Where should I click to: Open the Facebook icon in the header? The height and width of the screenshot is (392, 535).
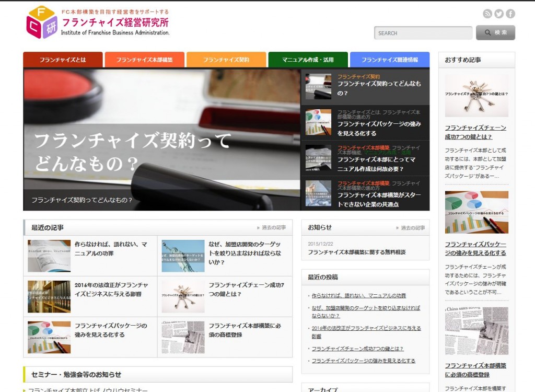click(x=511, y=14)
